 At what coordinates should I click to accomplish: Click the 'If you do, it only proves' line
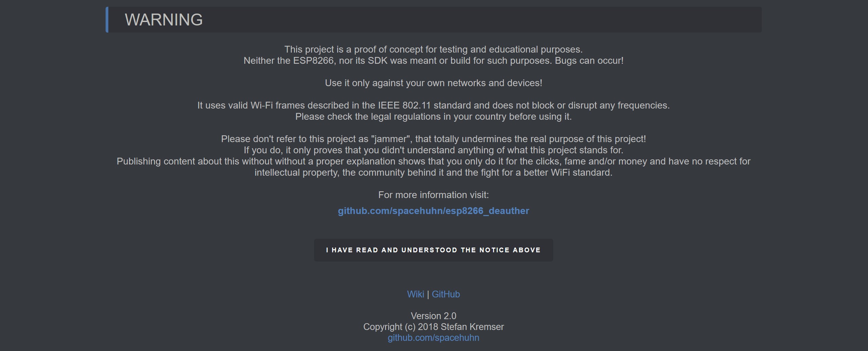433,150
